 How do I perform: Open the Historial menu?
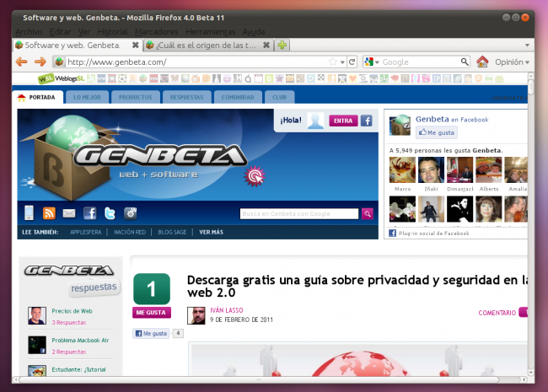pyautogui.click(x=112, y=32)
